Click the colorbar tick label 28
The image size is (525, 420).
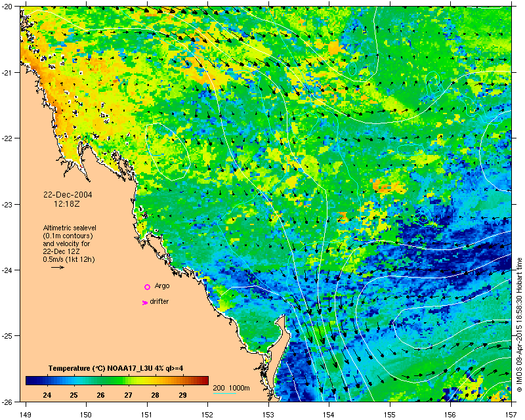pos(155,395)
